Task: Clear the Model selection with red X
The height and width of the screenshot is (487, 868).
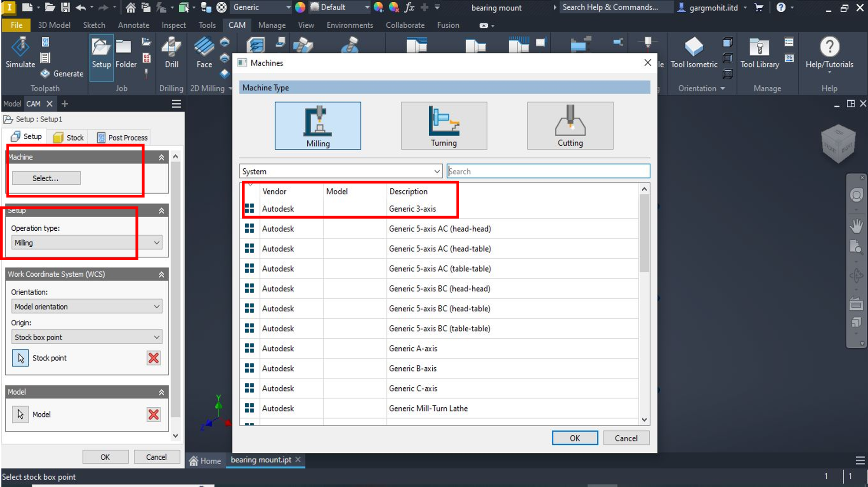Action: [x=154, y=415]
